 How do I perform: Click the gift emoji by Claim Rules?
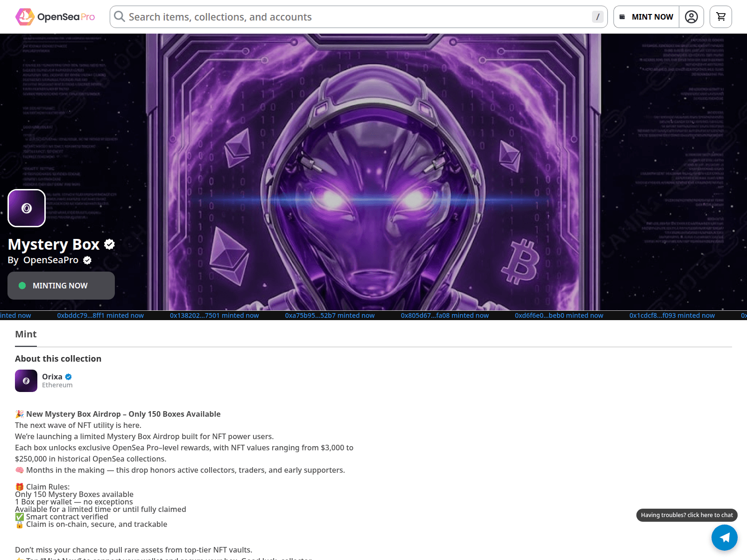tap(20, 487)
